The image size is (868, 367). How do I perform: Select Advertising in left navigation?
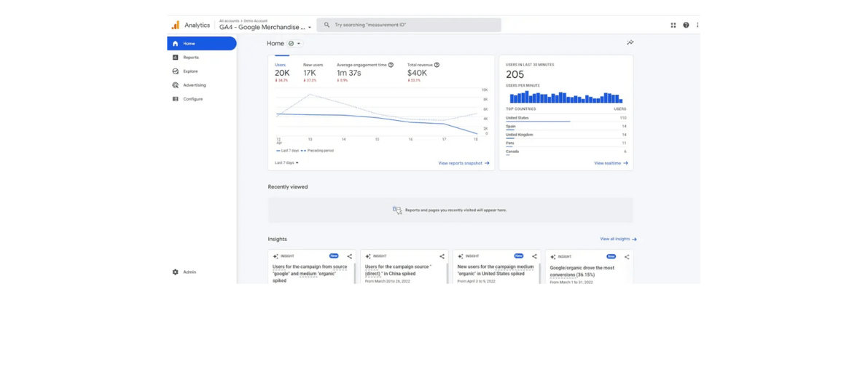194,85
